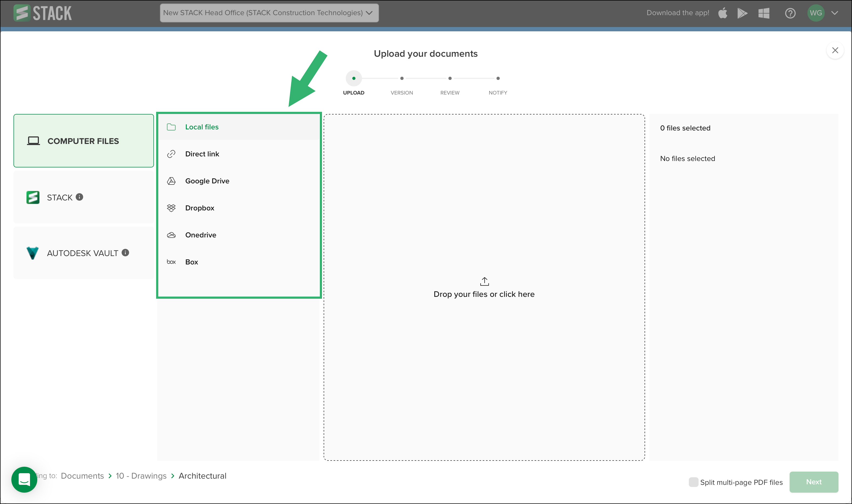Open the Documents breadcrumb link

tap(82, 476)
